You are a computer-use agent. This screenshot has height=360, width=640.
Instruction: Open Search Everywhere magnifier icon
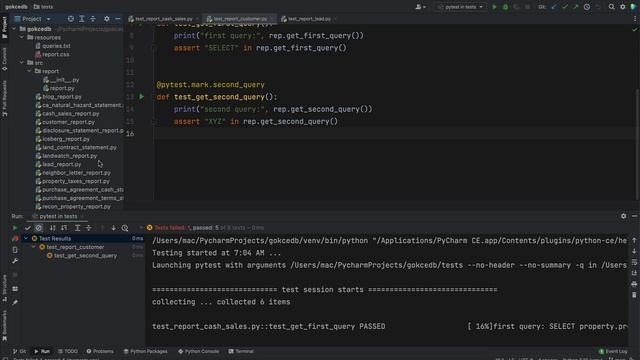pyautogui.click(x=611, y=7)
